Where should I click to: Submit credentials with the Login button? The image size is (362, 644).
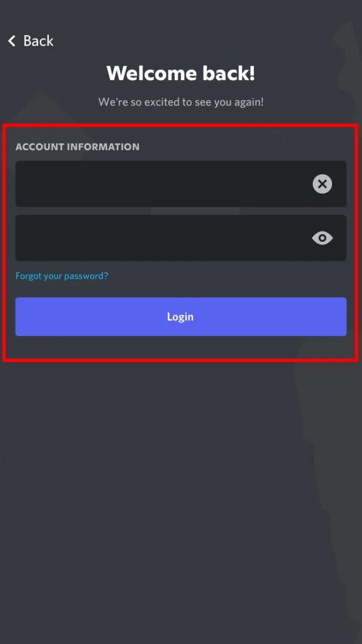pyautogui.click(x=180, y=316)
